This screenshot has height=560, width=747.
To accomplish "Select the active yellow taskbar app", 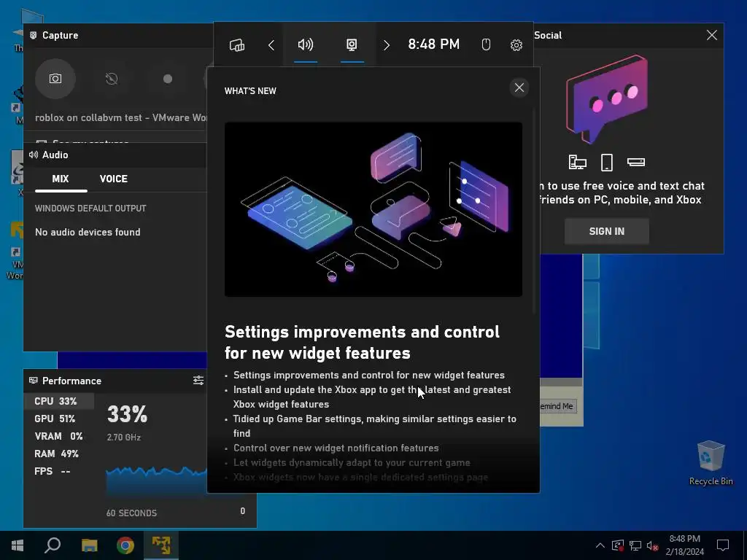I will tap(161, 545).
